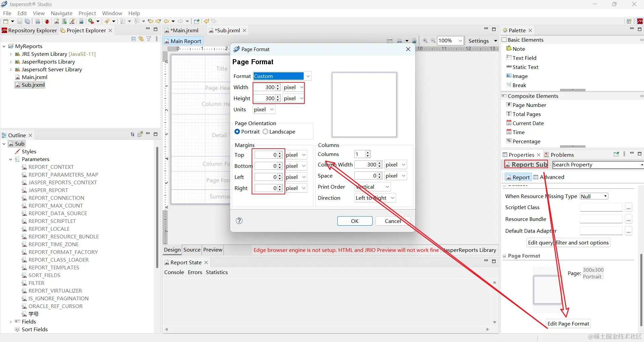Click the new Jasper report icon in toolbar

coord(56,21)
